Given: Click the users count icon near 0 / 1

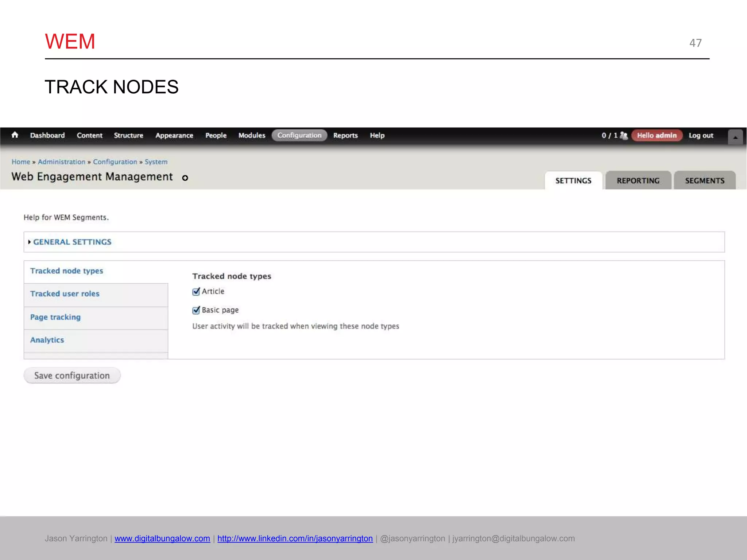Looking at the screenshot, I should [x=624, y=136].
